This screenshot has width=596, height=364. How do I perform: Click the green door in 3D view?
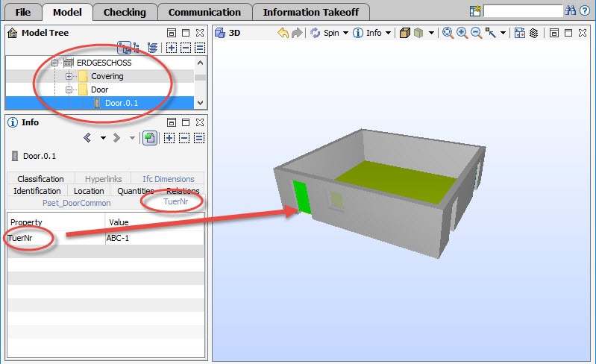tap(302, 198)
